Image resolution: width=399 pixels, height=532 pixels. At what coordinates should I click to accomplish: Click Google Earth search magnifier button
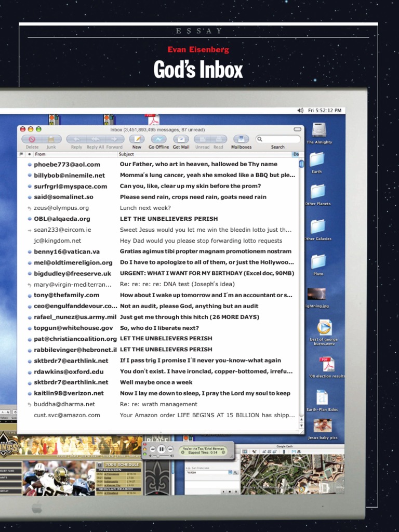(235, 472)
